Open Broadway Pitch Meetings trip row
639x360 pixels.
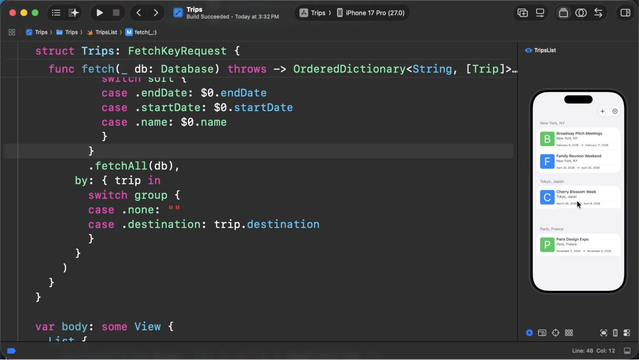click(579, 139)
